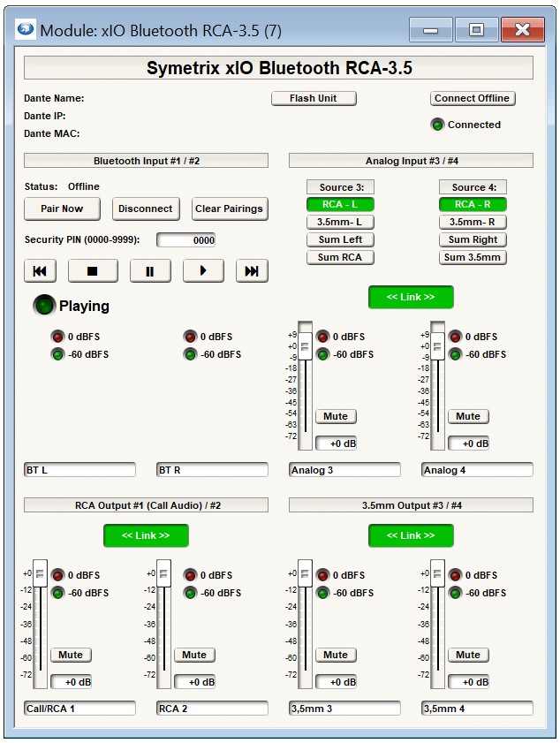The height and width of the screenshot is (743, 560).
Task: Edit the BT L channel name
Action: tap(79, 470)
